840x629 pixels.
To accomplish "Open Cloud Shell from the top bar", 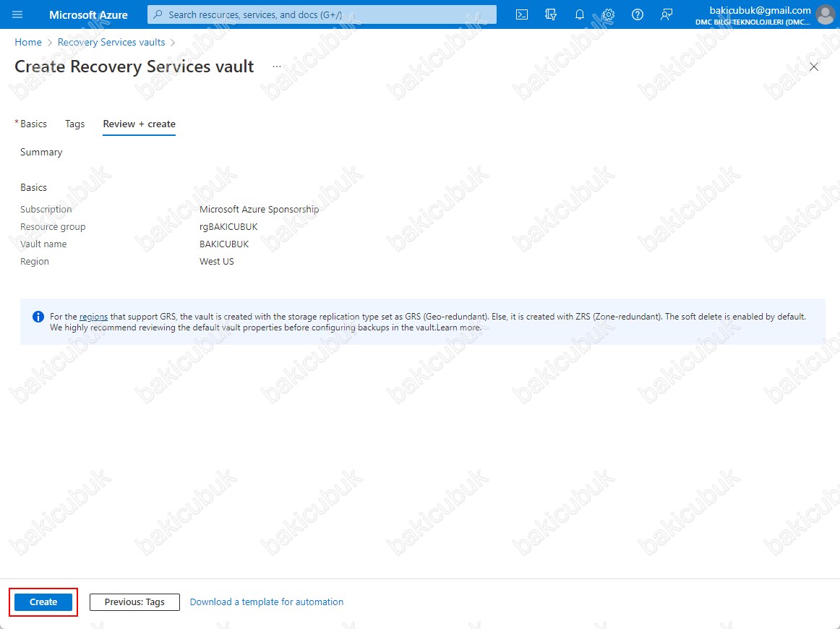I will tap(522, 14).
